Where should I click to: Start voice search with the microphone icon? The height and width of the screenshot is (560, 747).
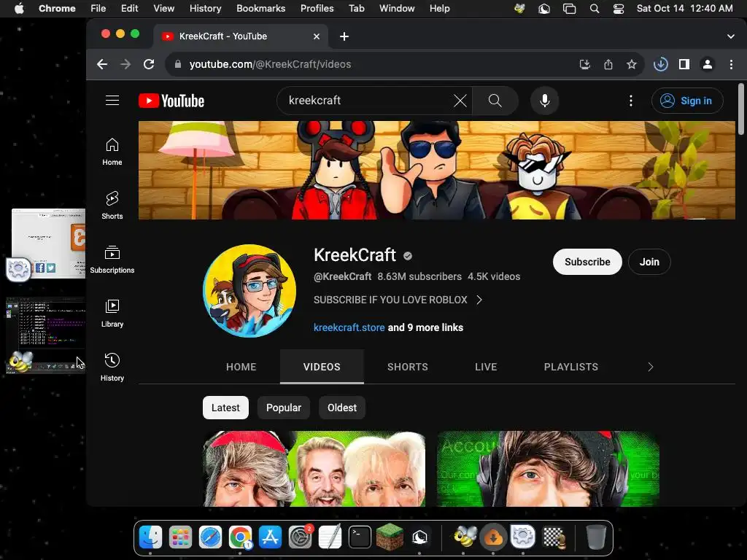coord(544,101)
